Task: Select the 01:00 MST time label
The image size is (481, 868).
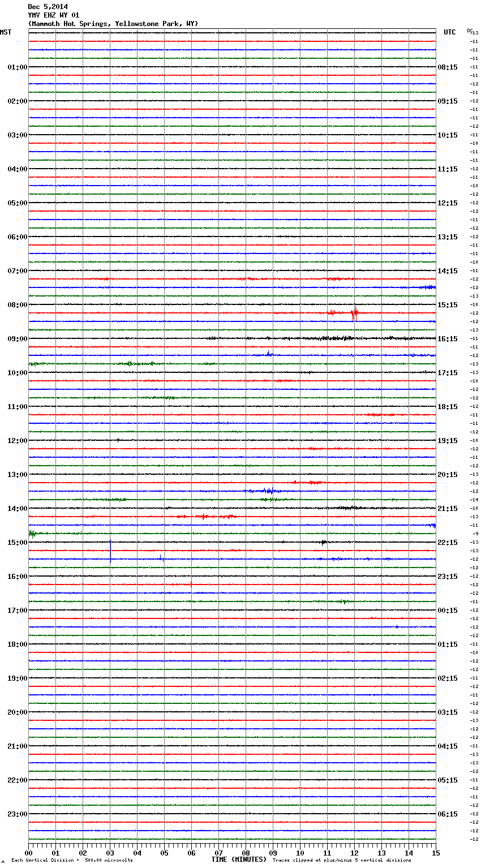Action: 18,67
